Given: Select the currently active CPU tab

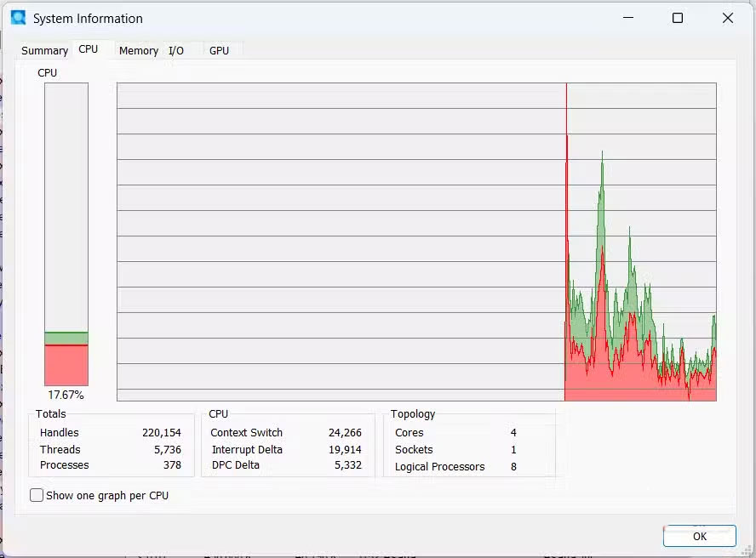Looking at the screenshot, I should coord(89,48).
